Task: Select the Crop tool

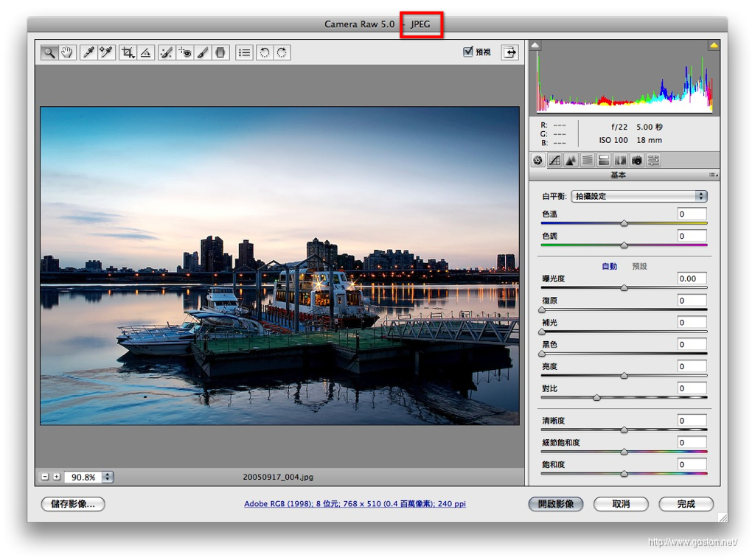Action: point(128,52)
